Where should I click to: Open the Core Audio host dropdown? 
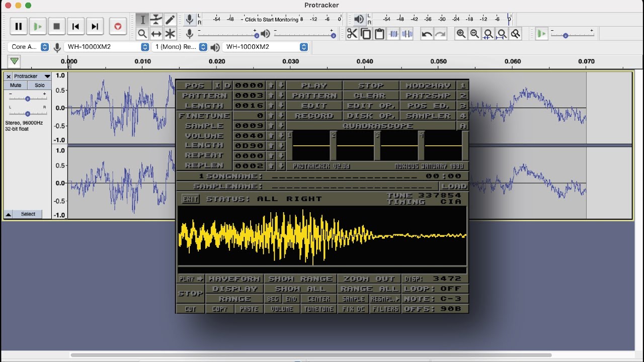tap(29, 47)
